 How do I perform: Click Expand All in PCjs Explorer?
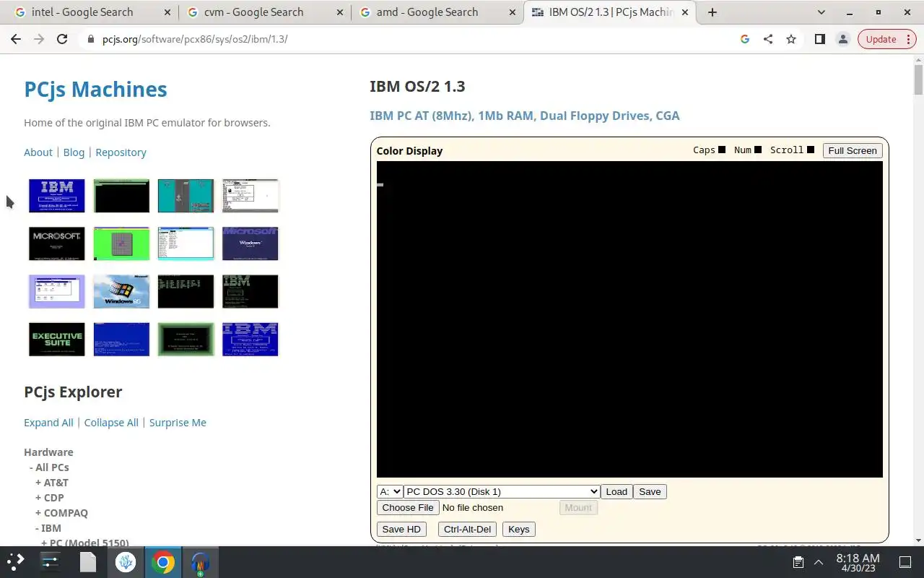[x=48, y=423]
